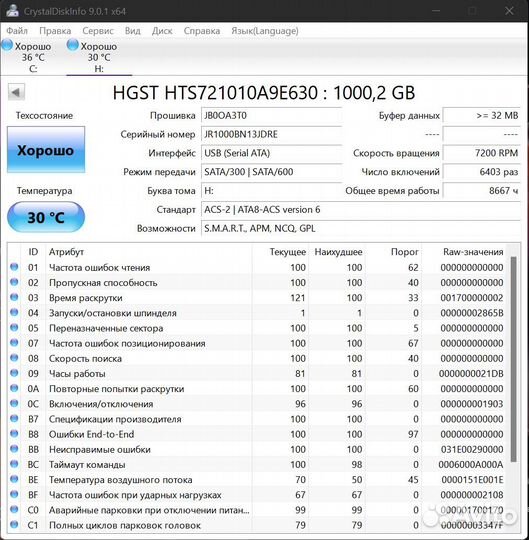Click raw value 031E00290000
529x540 pixels.
point(472,449)
